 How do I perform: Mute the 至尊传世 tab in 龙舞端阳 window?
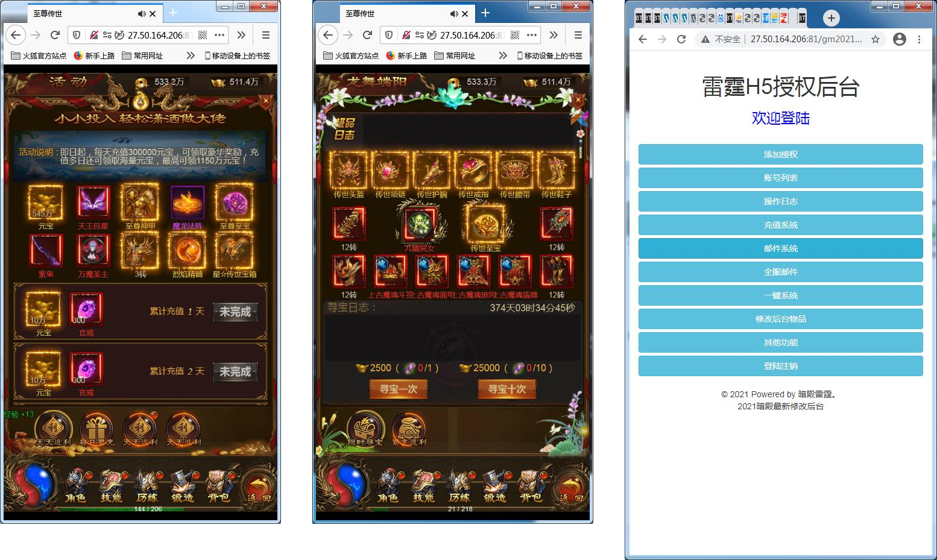click(x=453, y=13)
